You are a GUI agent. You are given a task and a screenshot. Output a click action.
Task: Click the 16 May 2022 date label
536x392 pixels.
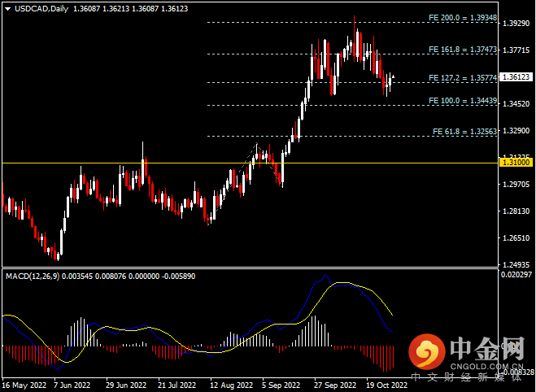24,385
